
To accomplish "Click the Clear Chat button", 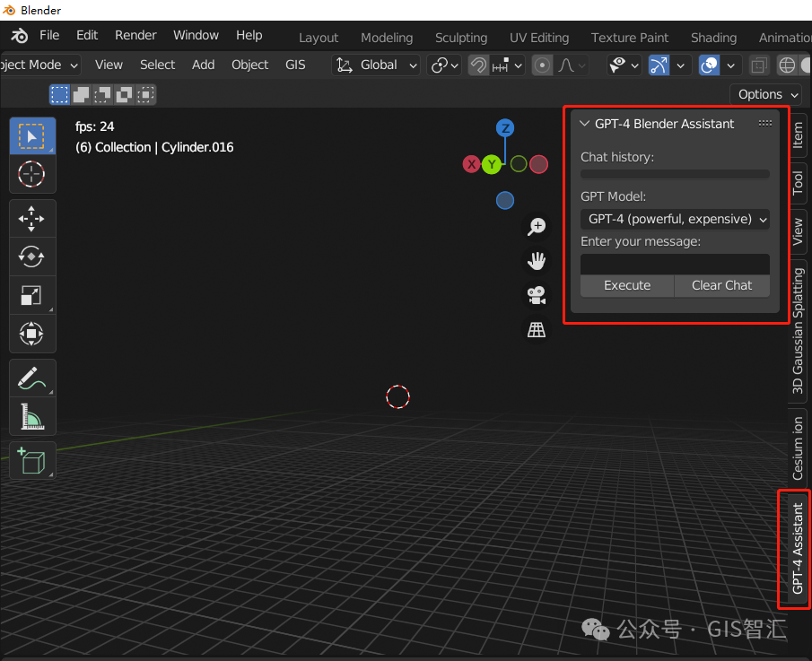I will [721, 285].
